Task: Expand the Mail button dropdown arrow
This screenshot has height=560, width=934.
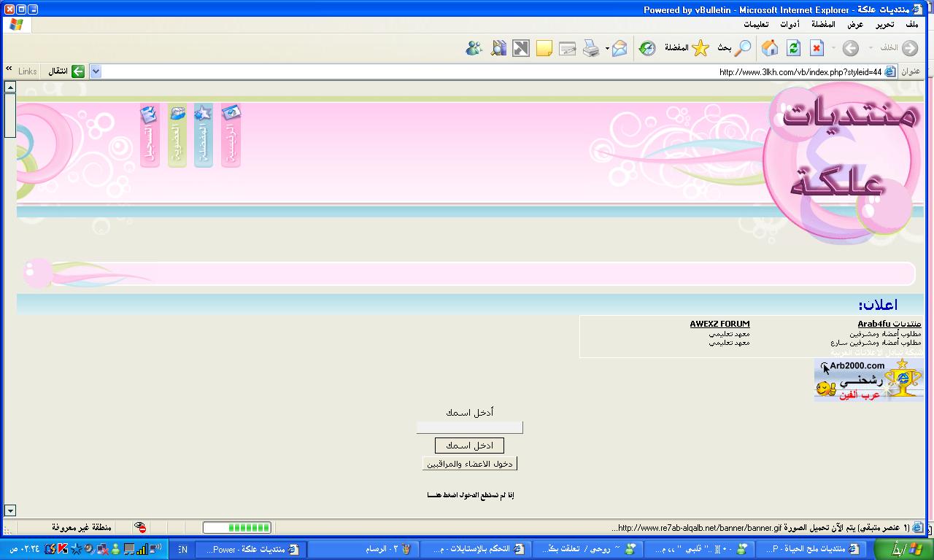Action: click(x=607, y=49)
